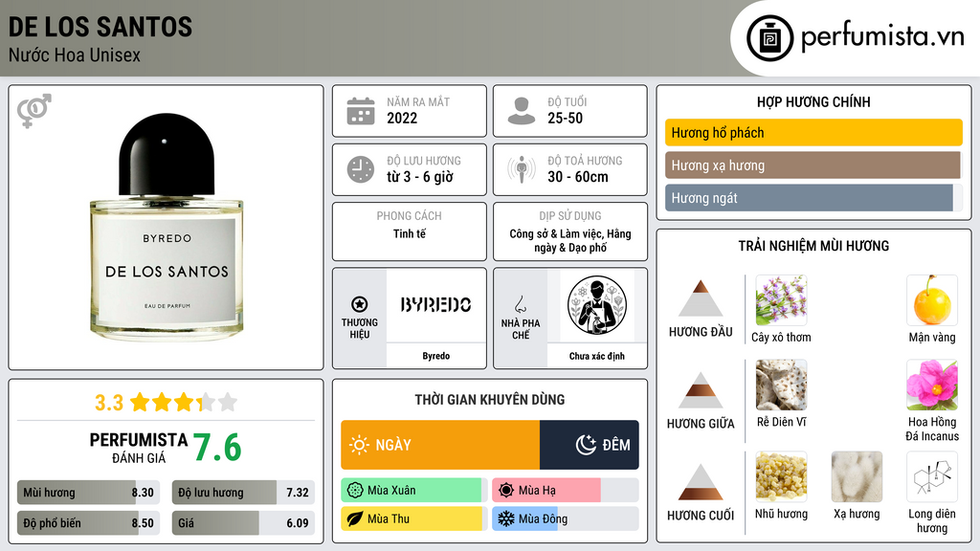This screenshot has height=551, width=980.
Task: Click the nose icon above Nhà Pha Chế
Action: tap(520, 304)
